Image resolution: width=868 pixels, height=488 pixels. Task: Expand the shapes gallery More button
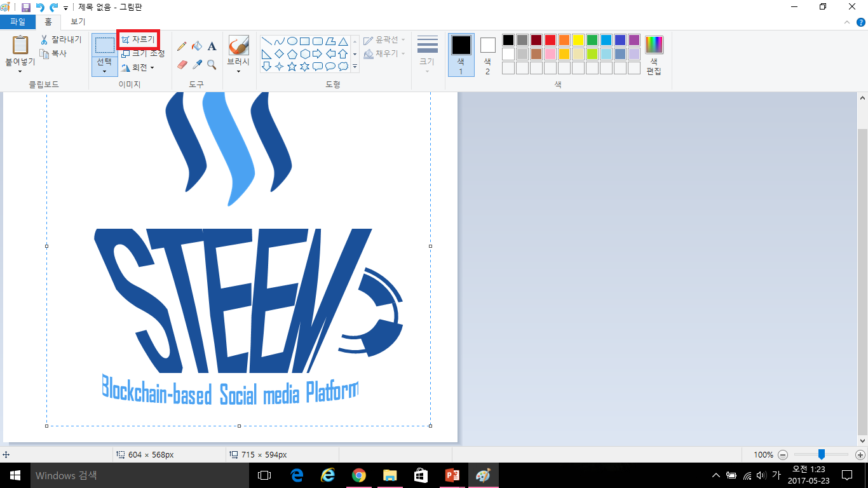(355, 67)
